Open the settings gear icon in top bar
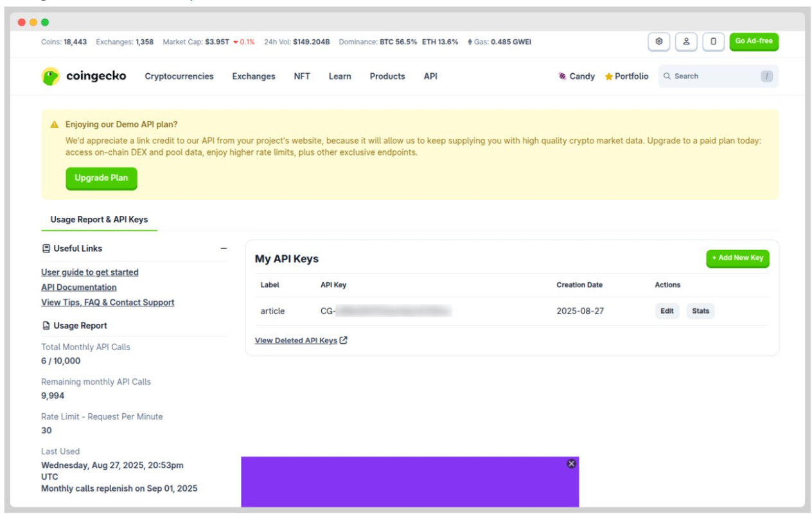 (x=658, y=41)
